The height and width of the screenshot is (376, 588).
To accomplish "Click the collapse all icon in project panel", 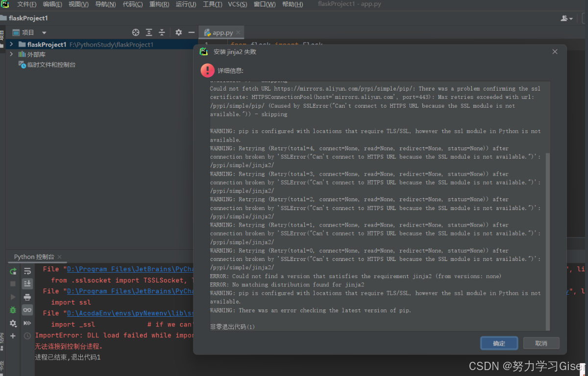I will click(163, 32).
